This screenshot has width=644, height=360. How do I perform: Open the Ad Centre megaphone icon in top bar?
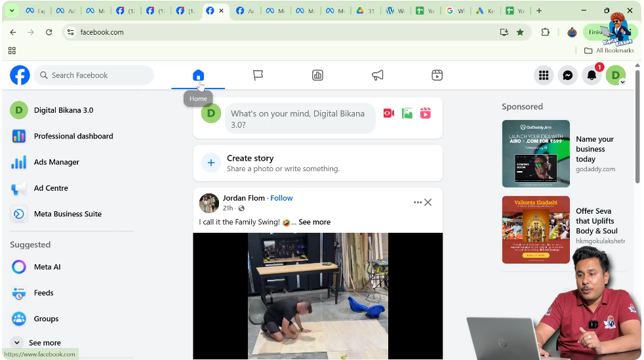click(x=378, y=75)
